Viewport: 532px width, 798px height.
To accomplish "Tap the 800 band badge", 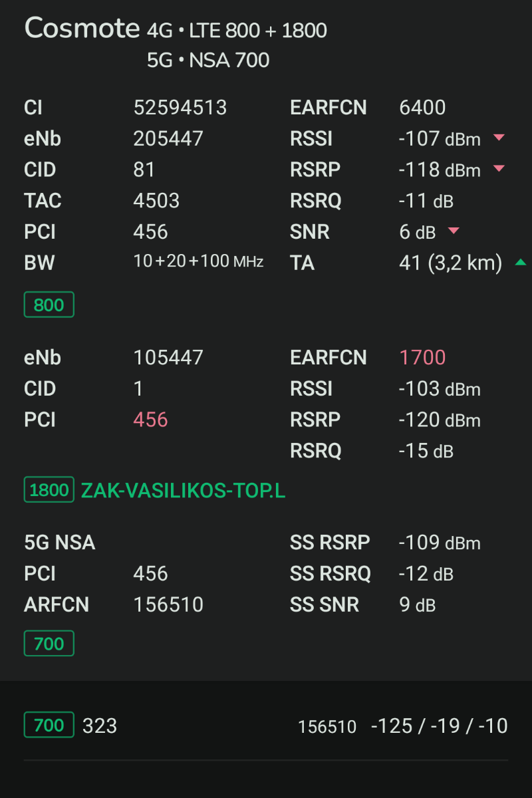I will tap(49, 305).
